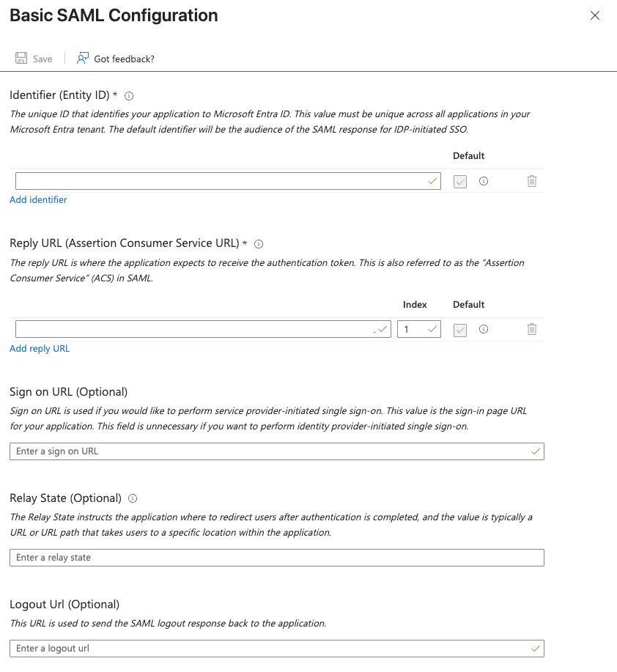Delete the identifier row with trash icon
617x672 pixels.
(532, 181)
